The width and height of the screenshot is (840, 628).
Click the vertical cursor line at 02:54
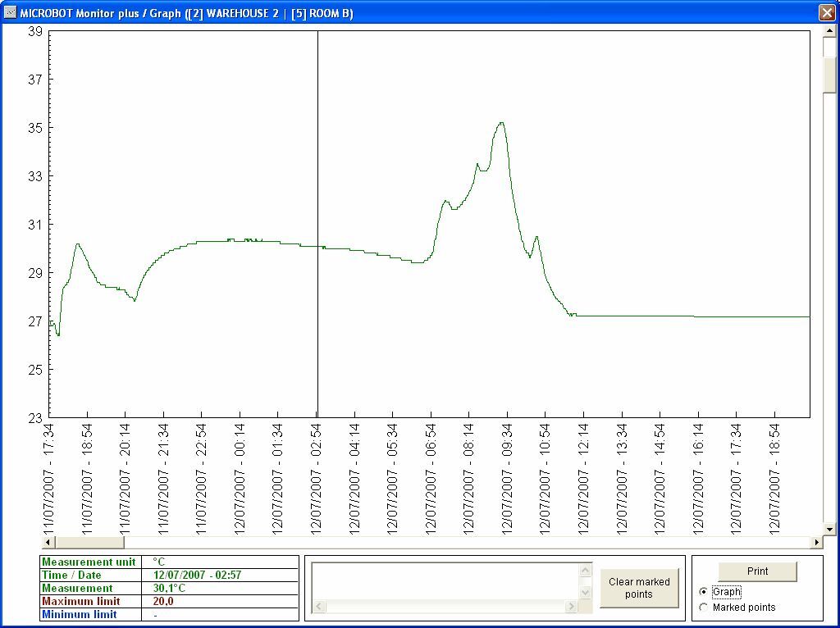(317, 205)
